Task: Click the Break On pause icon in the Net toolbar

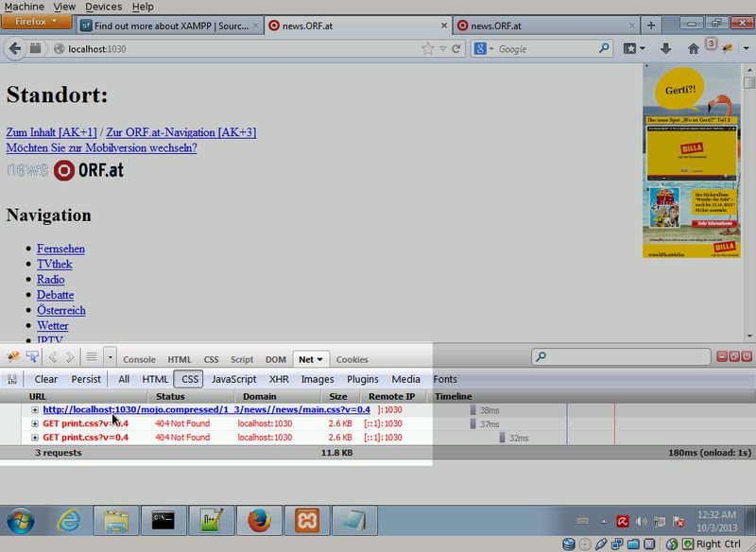Action: tap(13, 379)
